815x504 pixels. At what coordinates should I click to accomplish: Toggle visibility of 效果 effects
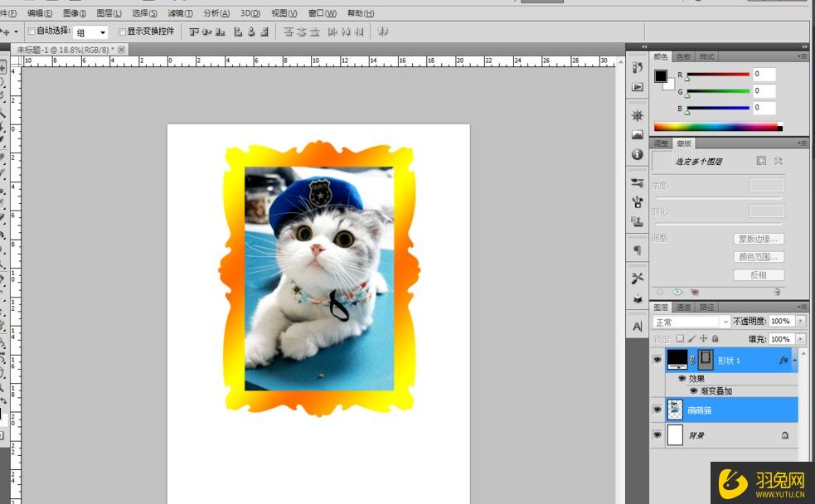click(682, 378)
